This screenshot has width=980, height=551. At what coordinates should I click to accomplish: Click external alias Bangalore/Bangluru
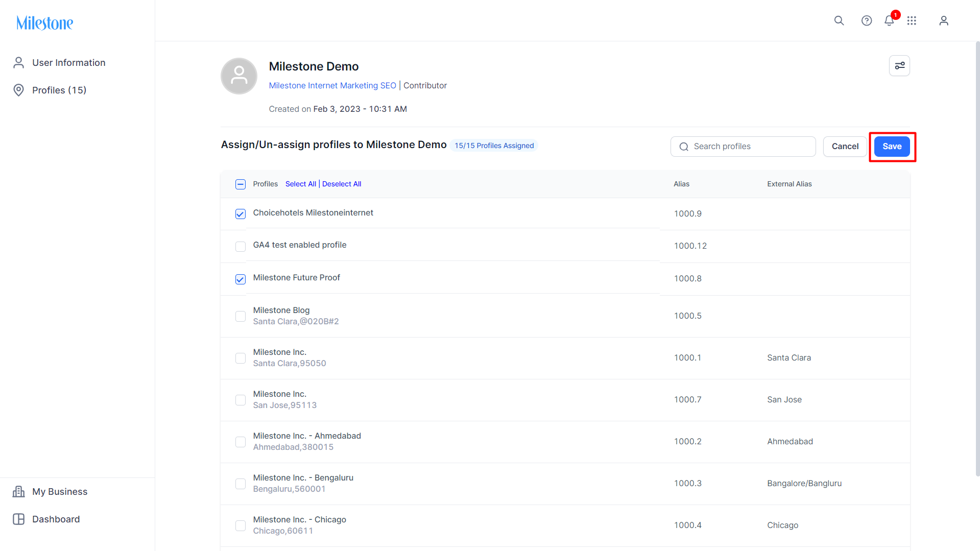coord(804,483)
